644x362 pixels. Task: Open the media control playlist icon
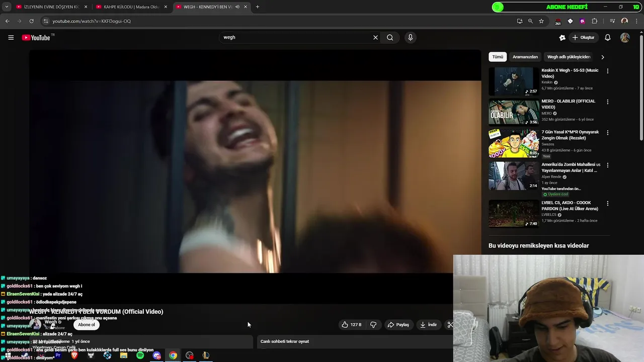click(x=612, y=21)
